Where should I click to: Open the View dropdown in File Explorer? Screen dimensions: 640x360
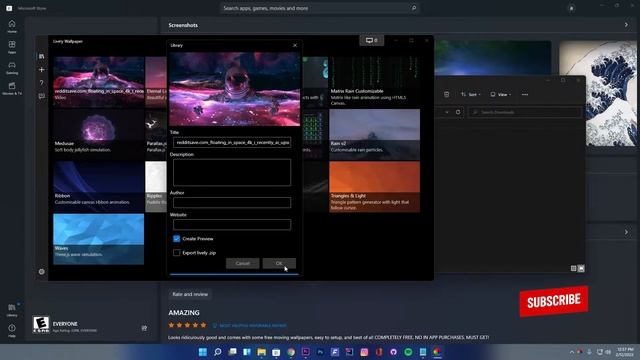(500, 94)
